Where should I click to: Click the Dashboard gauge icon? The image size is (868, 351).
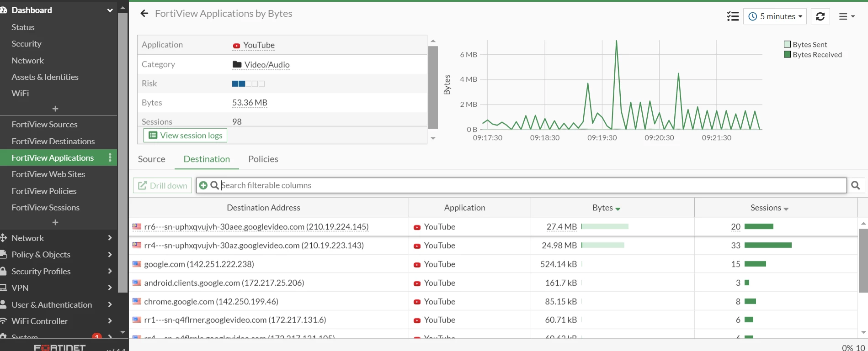point(3,10)
